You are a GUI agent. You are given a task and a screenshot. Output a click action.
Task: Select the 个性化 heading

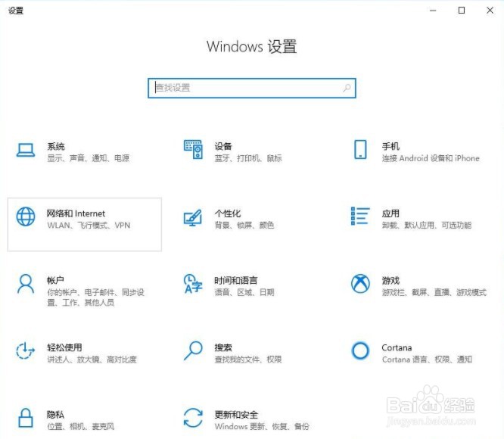point(228,213)
